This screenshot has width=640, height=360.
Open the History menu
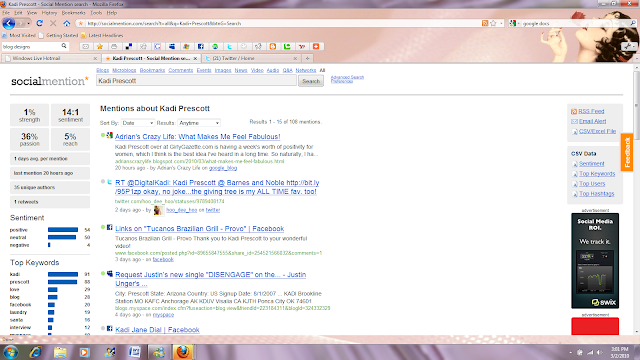click(49, 13)
